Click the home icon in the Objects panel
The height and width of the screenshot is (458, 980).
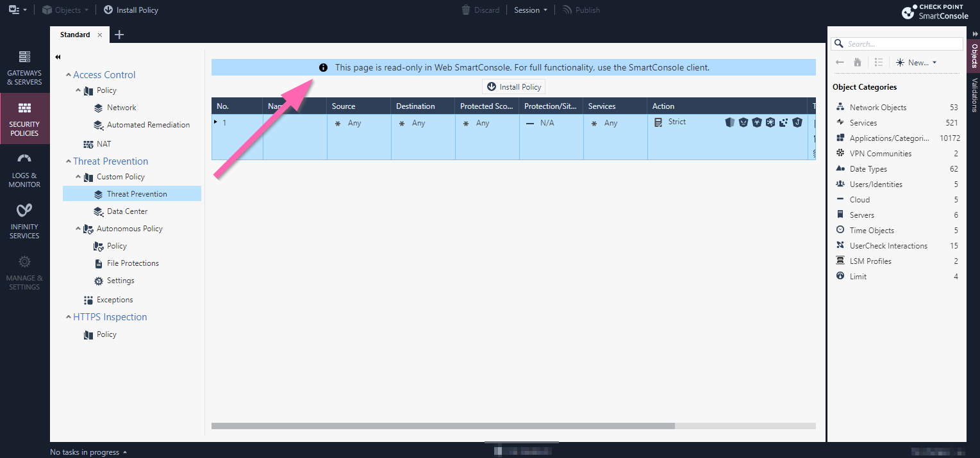858,61
